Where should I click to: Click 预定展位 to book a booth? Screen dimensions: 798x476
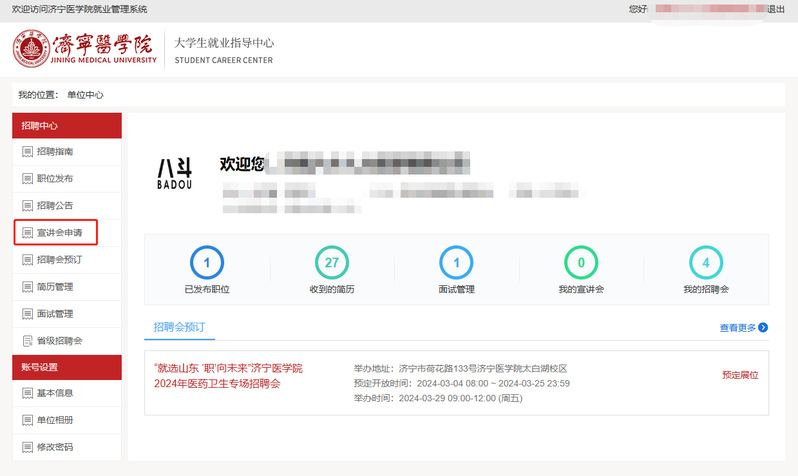point(740,375)
